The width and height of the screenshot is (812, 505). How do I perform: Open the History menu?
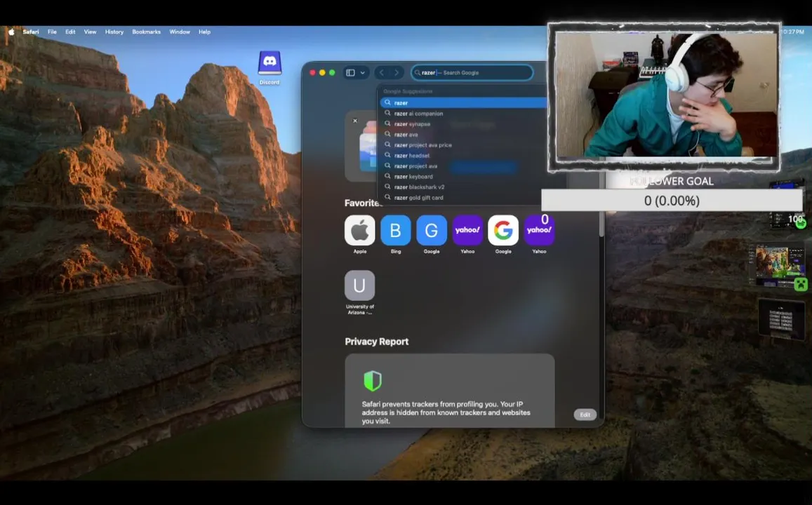click(x=114, y=32)
